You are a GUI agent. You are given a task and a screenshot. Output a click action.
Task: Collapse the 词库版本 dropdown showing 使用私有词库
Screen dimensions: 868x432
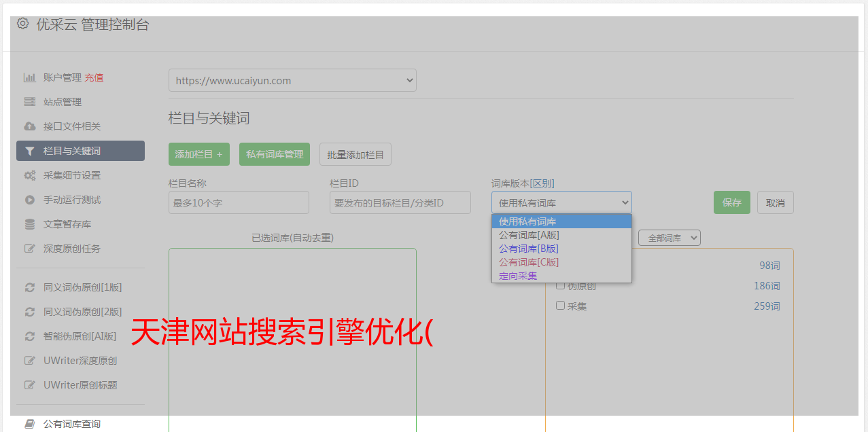tap(561, 202)
